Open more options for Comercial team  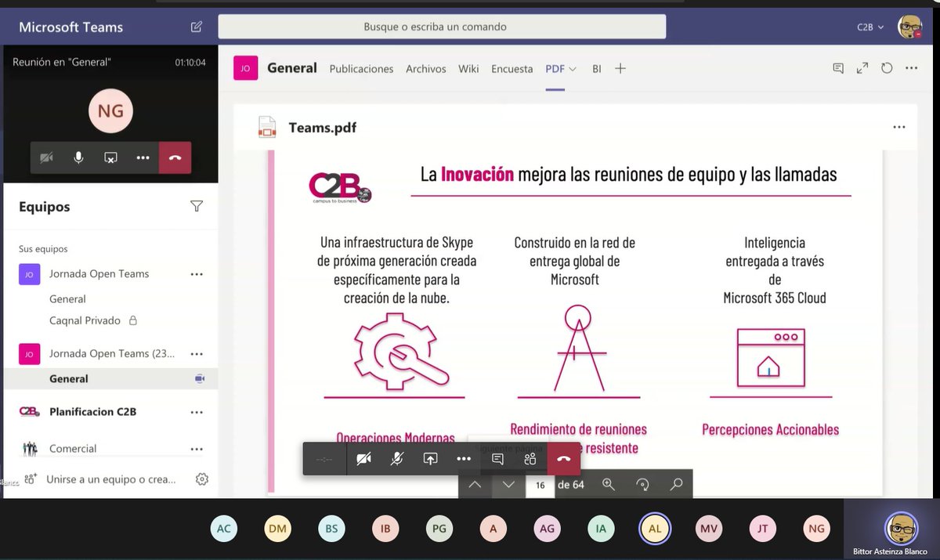pos(197,449)
